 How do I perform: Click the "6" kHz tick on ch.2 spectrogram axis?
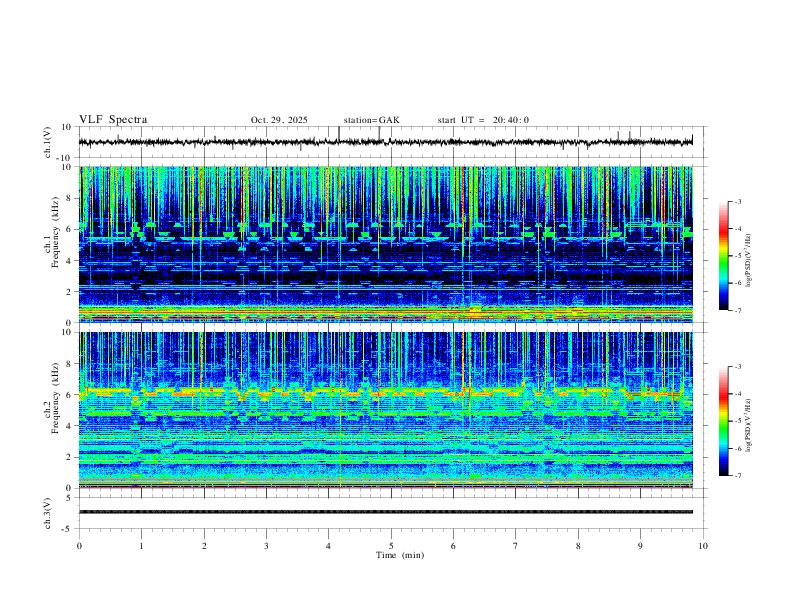point(70,395)
